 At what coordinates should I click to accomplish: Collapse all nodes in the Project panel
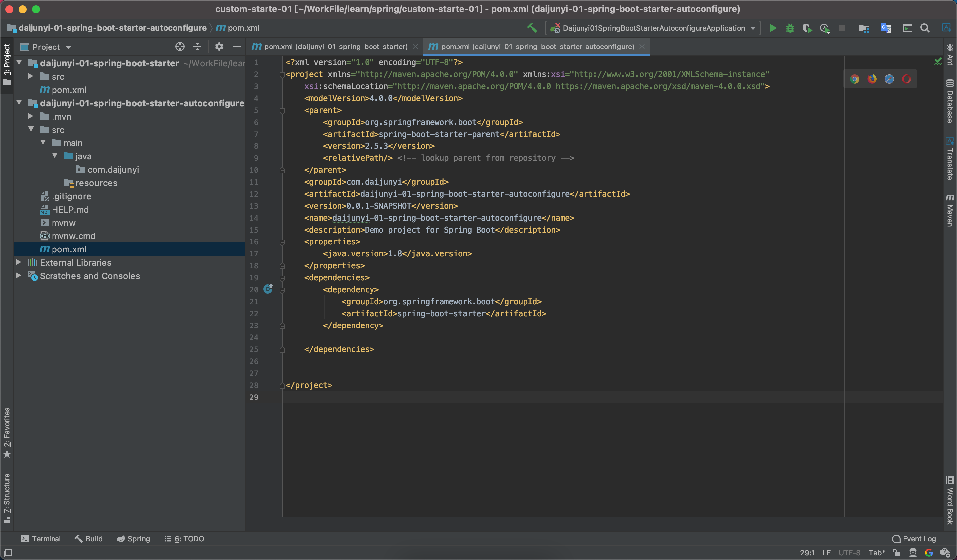click(x=197, y=47)
